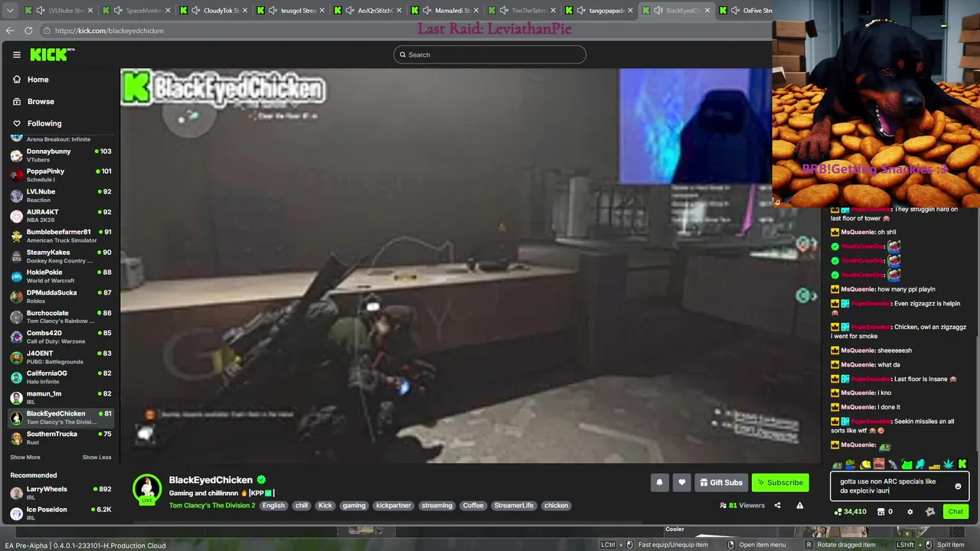Open the tab search chevron in browser
Image resolution: width=980 pixels, height=551 pixels.
coord(8,11)
